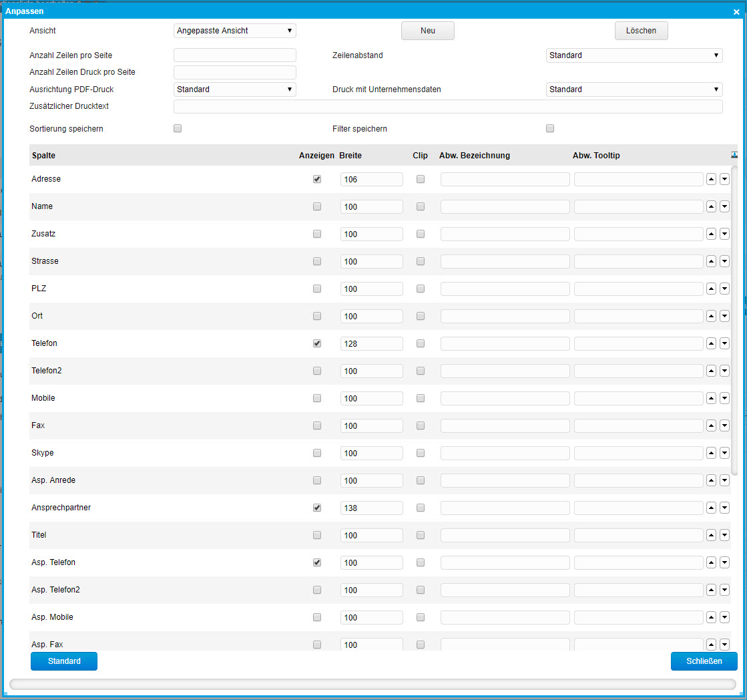The width and height of the screenshot is (747, 700).
Task: Click the Skype row label
Action: coord(43,453)
